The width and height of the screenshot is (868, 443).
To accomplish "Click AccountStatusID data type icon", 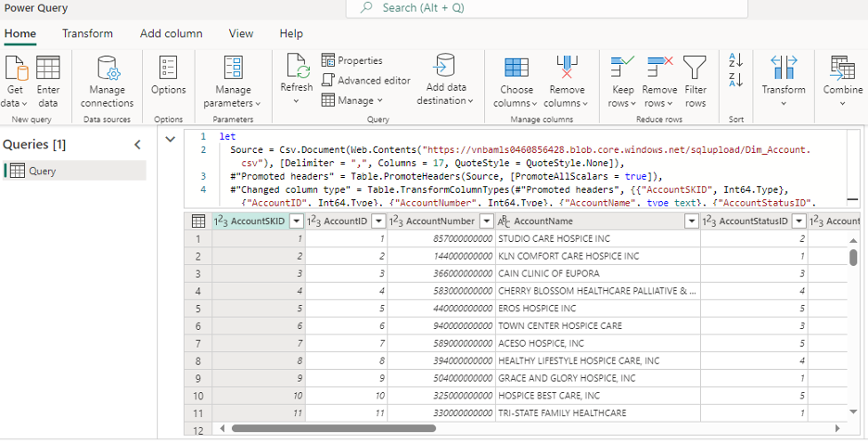I will 709,221.
